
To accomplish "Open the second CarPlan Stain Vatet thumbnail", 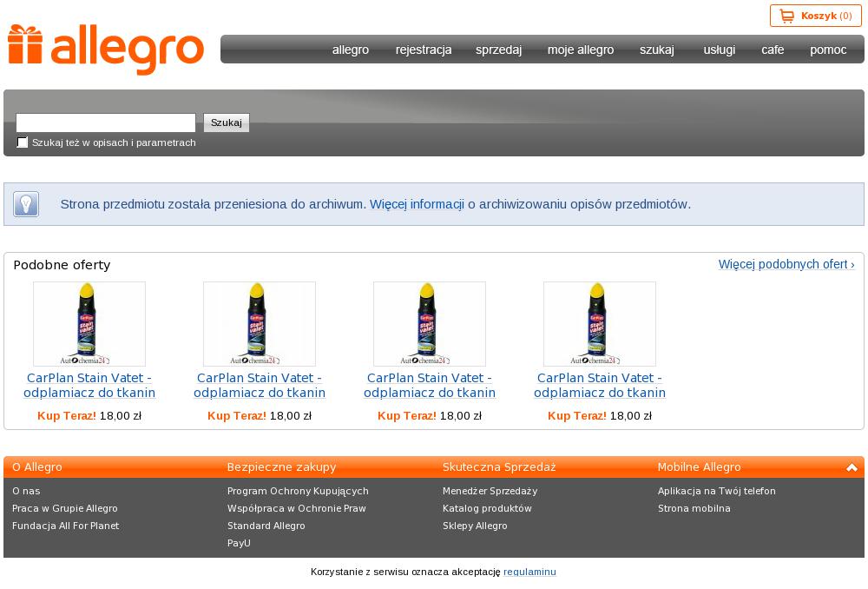I will (x=260, y=323).
